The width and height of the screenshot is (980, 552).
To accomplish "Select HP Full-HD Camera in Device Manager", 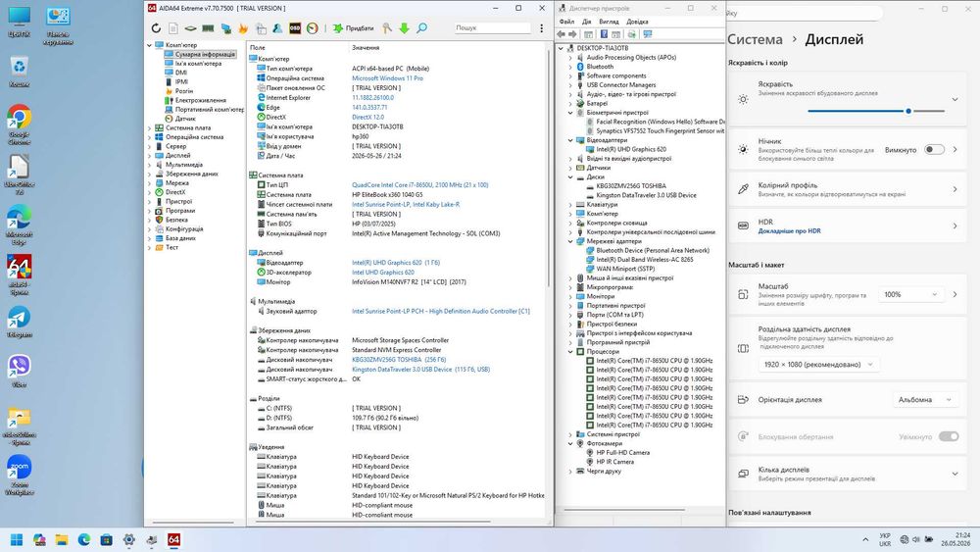I will tap(622, 453).
